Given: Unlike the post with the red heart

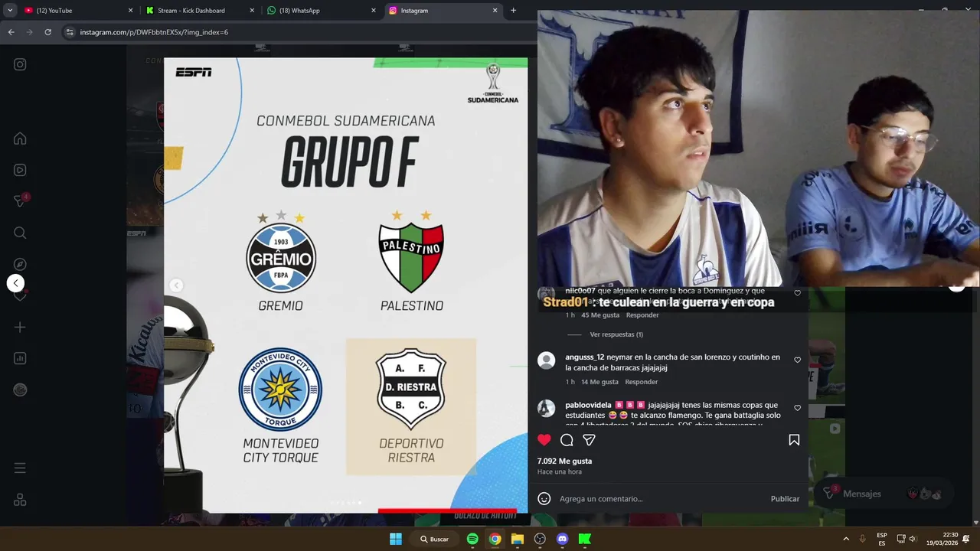Looking at the screenshot, I should 544,440.
